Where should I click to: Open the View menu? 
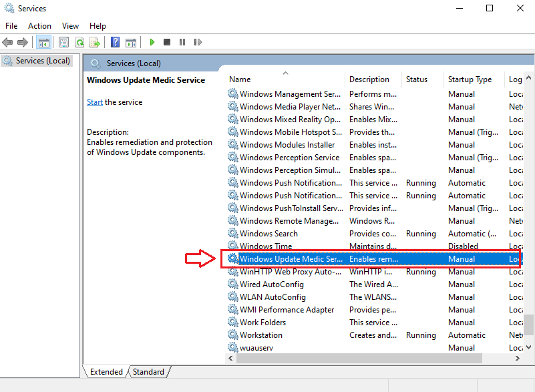pos(70,26)
